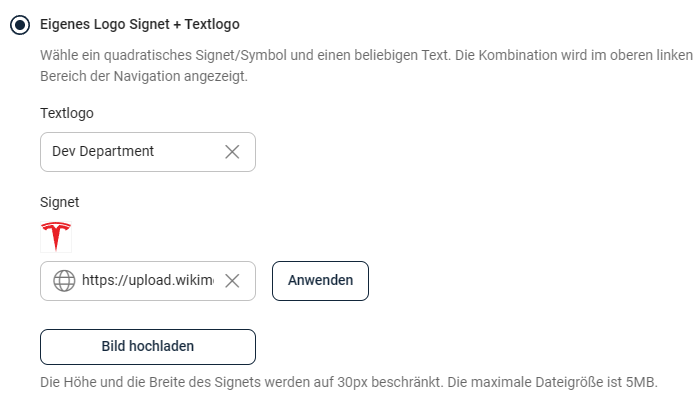The height and width of the screenshot is (406, 700).
Task: Clear the Dev Department text field
Action: [232, 152]
